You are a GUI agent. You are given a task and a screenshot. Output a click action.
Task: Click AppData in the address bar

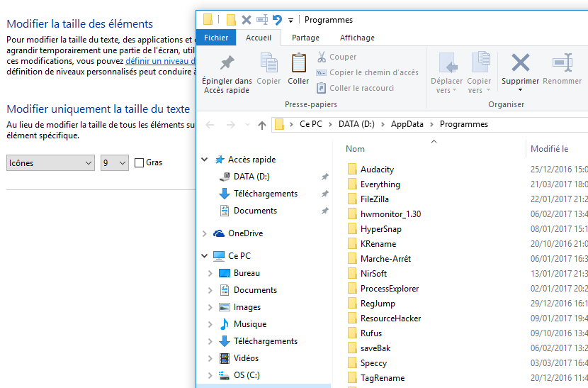point(407,124)
